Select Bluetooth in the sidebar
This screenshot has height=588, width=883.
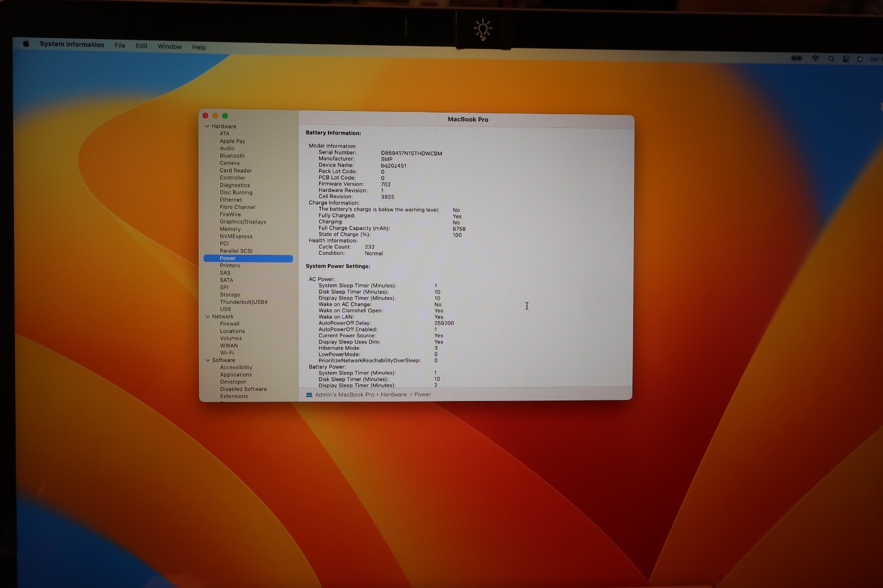click(232, 156)
